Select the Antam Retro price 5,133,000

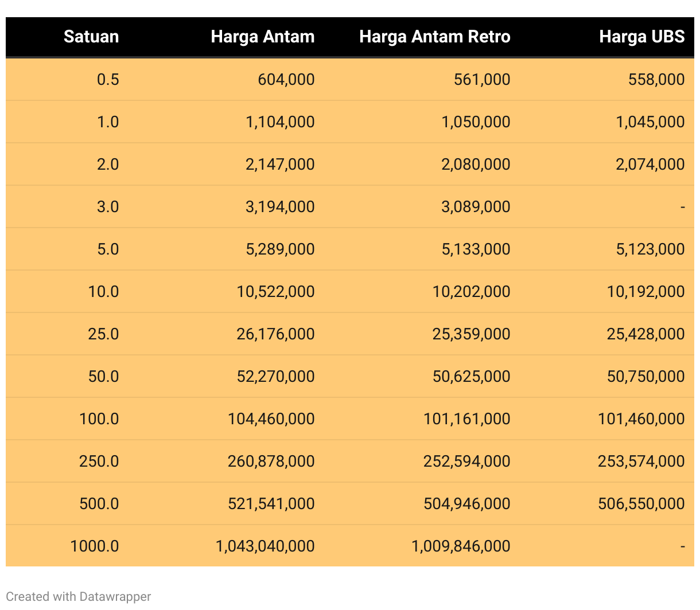[476, 249]
